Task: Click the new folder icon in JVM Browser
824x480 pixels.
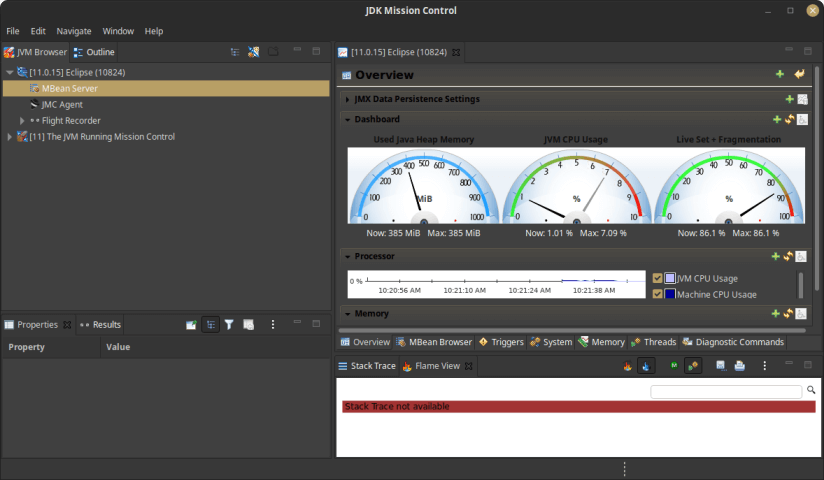Action: 273,52
